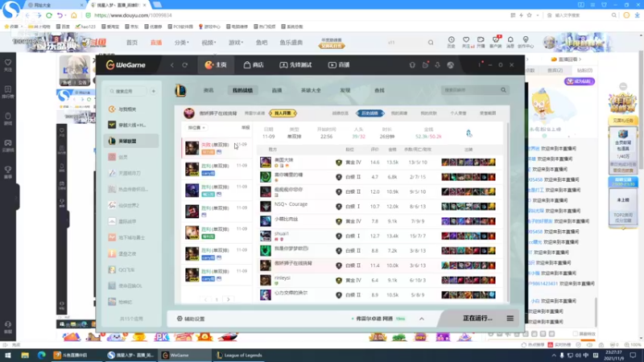Click the yellow 找人开黑 button

click(283, 113)
